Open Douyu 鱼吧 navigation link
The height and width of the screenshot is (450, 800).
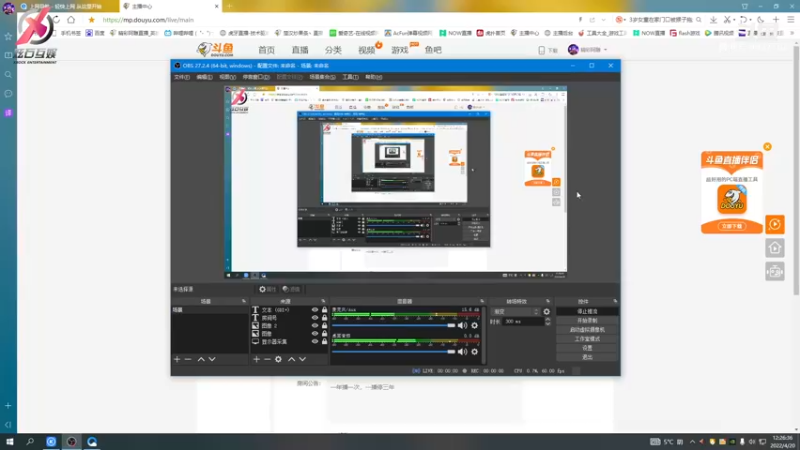coord(433,50)
